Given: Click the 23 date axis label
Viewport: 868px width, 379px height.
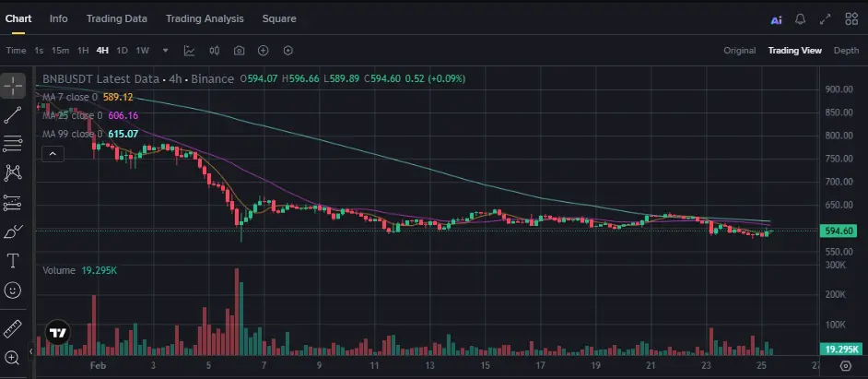Looking at the screenshot, I should point(706,365).
